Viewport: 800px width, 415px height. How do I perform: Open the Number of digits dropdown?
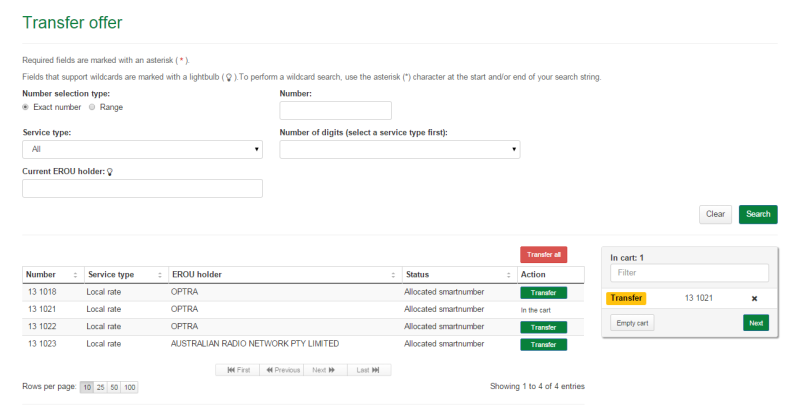click(x=399, y=150)
